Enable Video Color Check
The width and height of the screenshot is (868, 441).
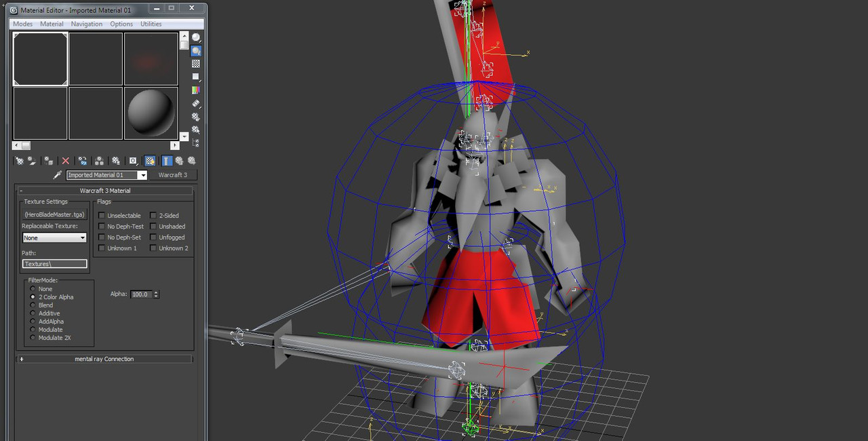[x=196, y=90]
